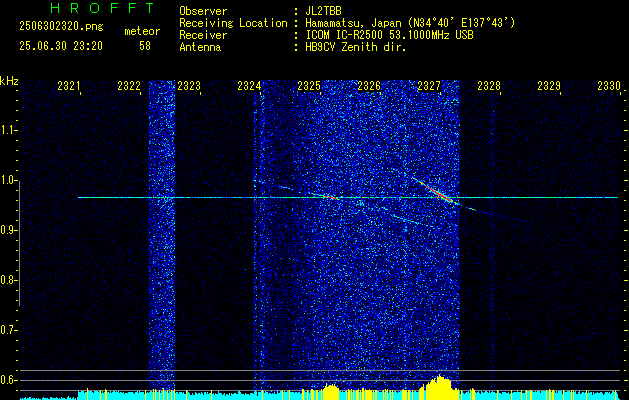Image resolution: width=629 pixels, height=400 pixels.
Task: Click the 2322 time marker
Action: tap(129, 85)
